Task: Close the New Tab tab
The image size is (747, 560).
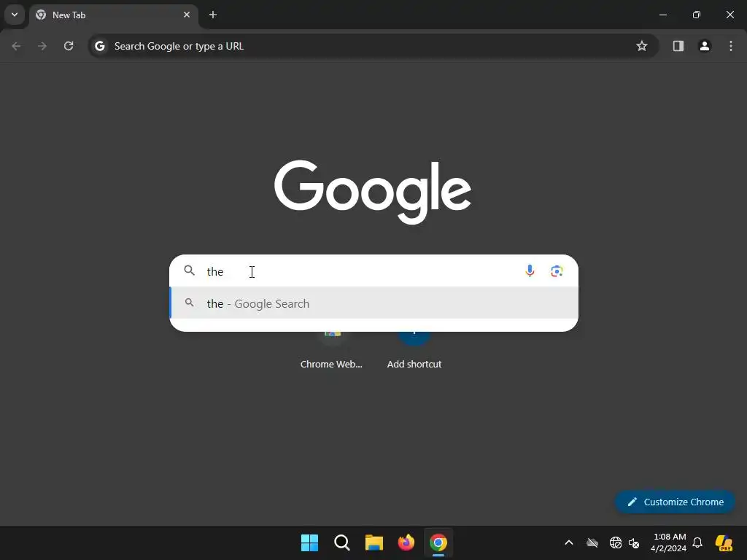Action: pyautogui.click(x=187, y=15)
